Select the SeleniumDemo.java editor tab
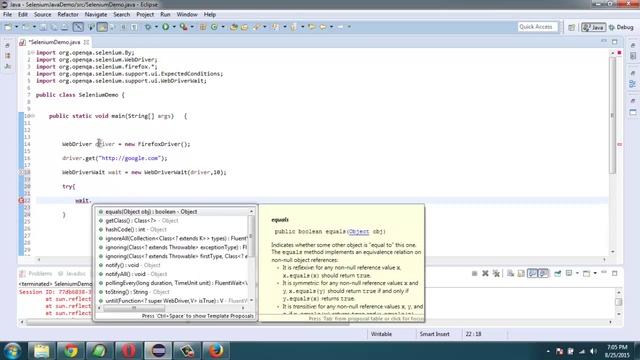This screenshot has width=640, height=360. pos(54,42)
